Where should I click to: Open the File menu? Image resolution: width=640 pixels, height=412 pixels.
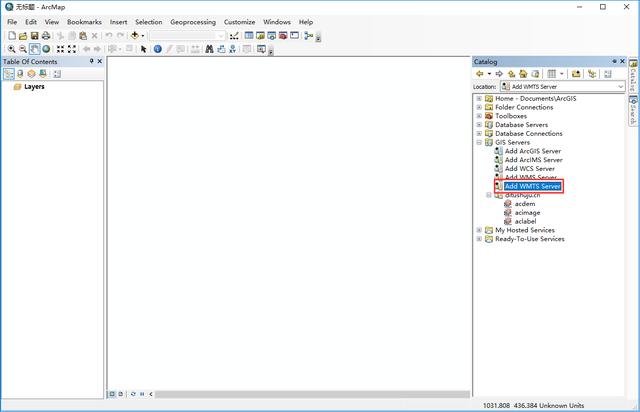pyautogui.click(x=12, y=22)
